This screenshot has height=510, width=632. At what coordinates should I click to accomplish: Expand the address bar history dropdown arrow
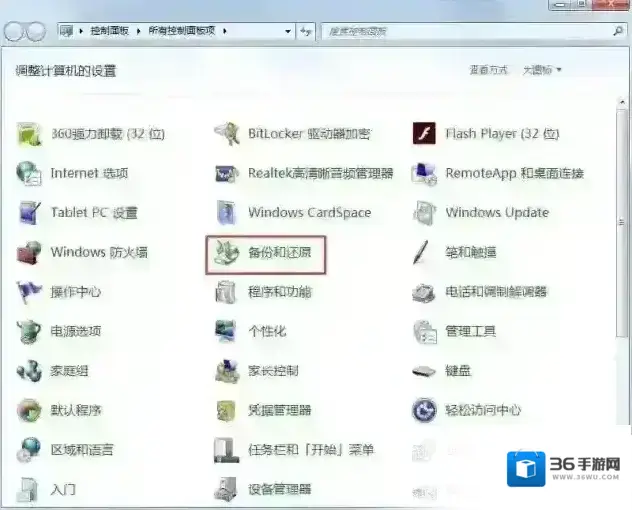pos(288,31)
